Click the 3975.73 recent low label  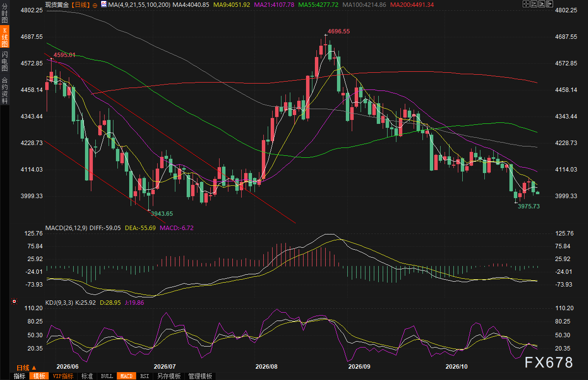tap(529, 206)
